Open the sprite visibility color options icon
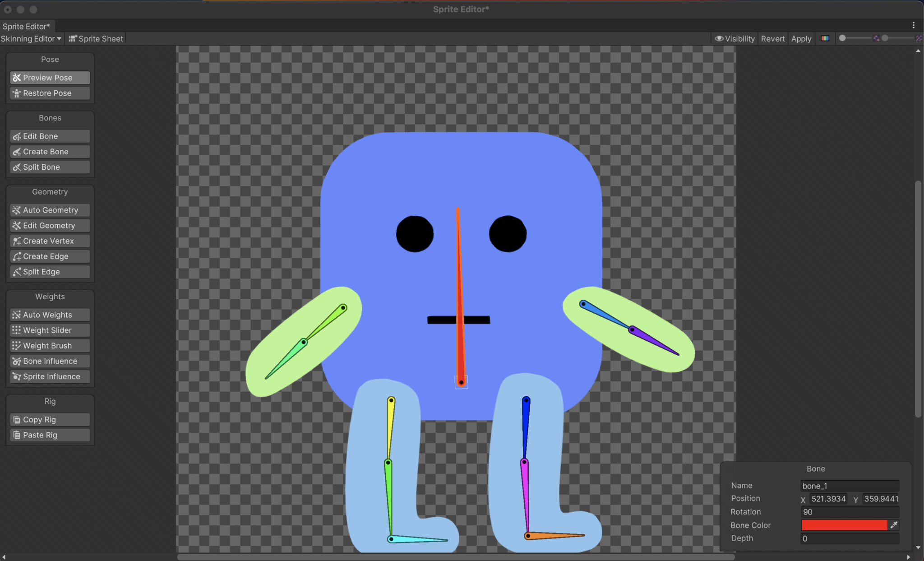 826,38
